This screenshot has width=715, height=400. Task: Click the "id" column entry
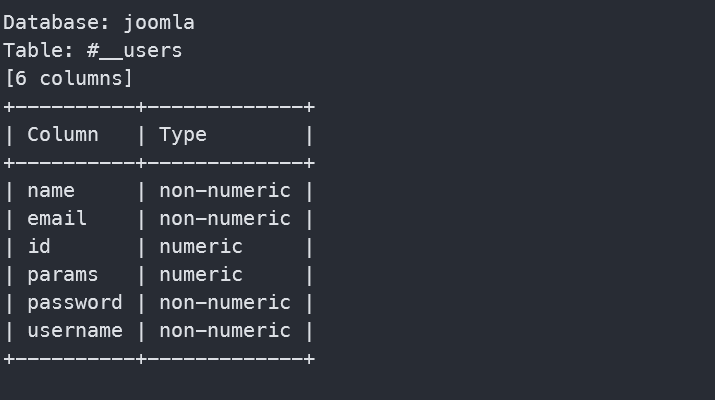point(39,246)
